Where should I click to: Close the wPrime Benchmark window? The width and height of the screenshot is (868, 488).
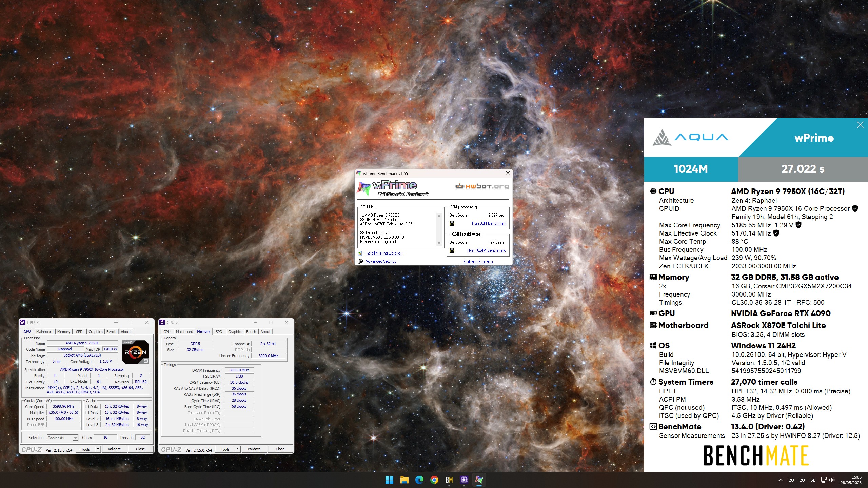508,173
